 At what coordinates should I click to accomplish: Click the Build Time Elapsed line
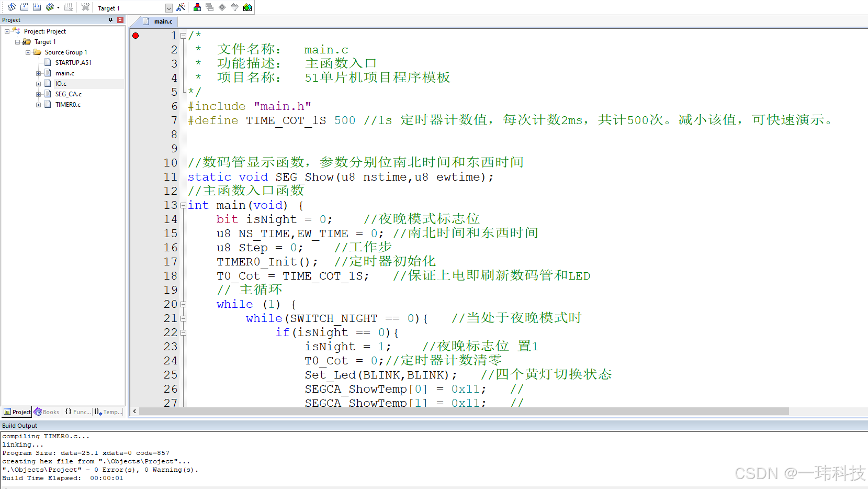[63, 478]
